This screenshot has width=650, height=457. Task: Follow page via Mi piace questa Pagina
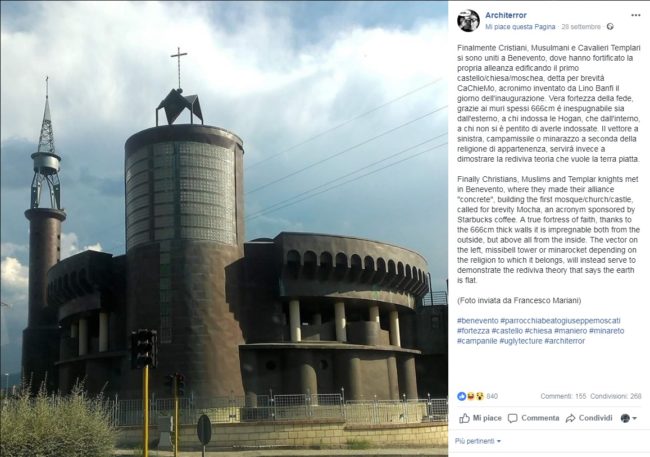coord(520,27)
